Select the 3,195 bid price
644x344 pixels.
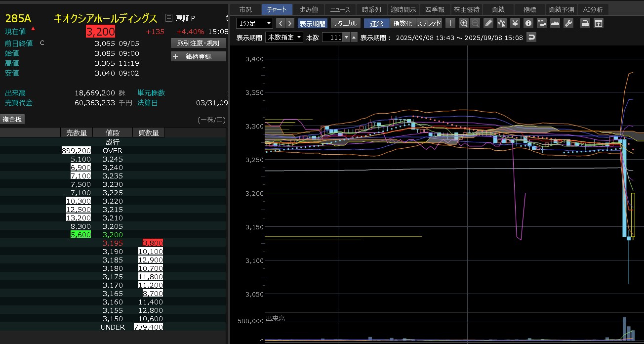tap(113, 243)
